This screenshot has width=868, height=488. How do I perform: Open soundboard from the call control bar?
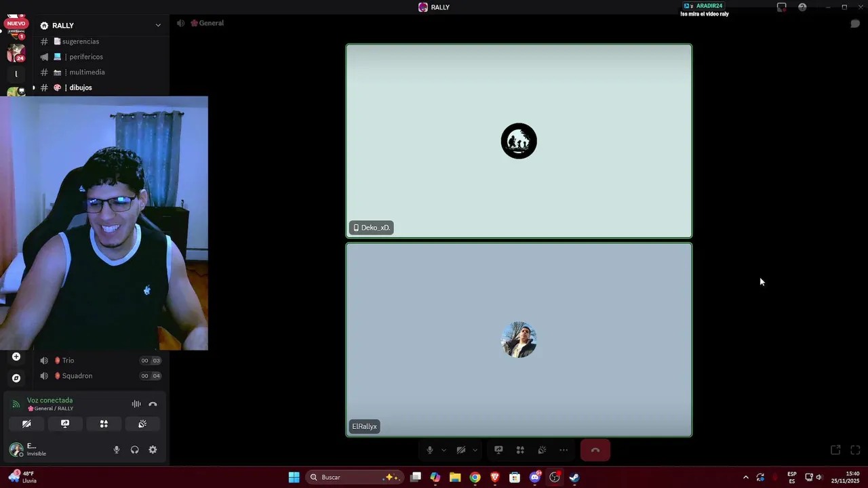[542, 450]
